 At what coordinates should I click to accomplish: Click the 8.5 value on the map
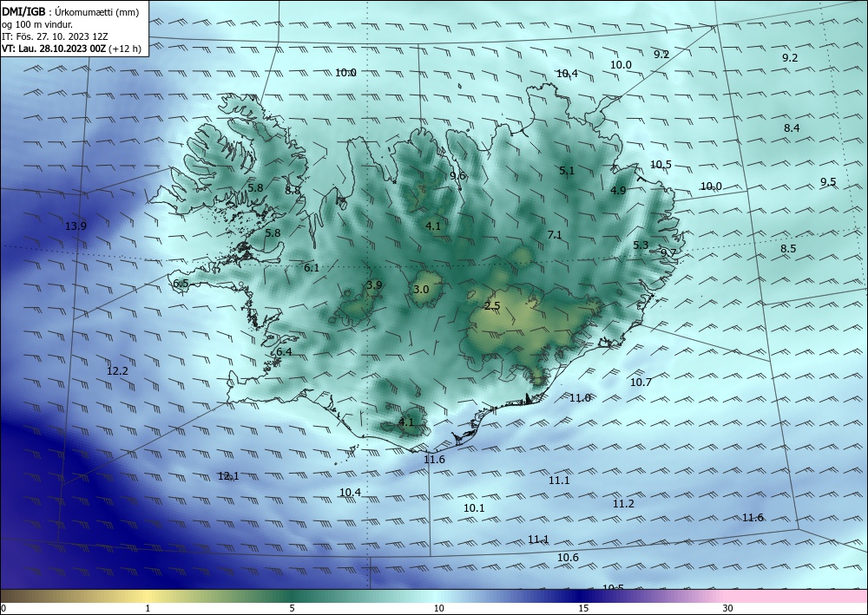[788, 249]
